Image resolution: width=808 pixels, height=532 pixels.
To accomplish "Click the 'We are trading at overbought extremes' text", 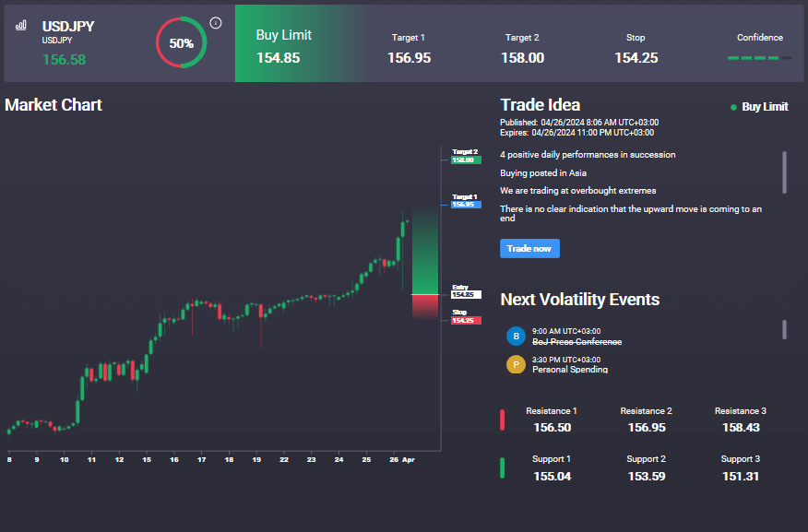I will tap(577, 191).
